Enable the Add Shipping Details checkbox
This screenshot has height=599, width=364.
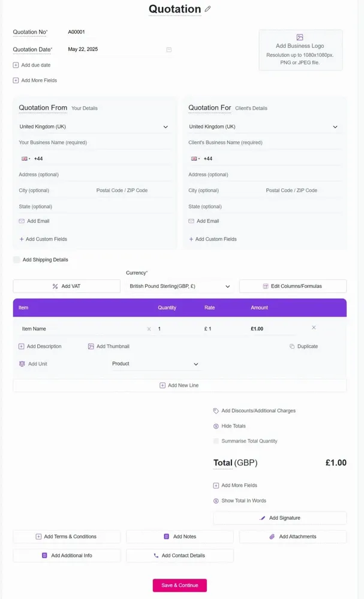[16, 260]
